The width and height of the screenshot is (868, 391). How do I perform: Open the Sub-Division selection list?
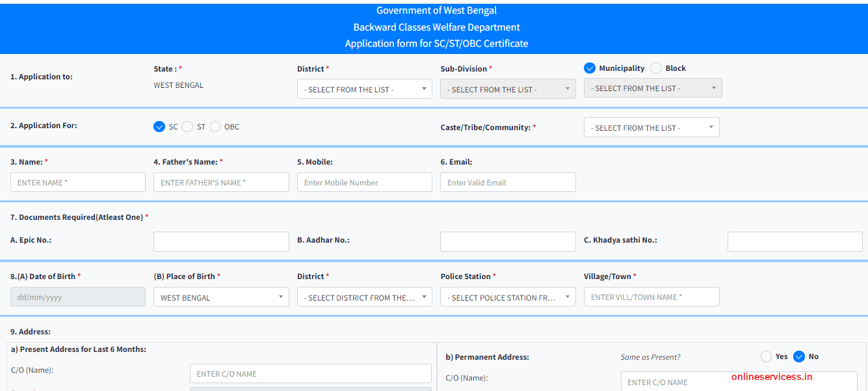tap(508, 88)
